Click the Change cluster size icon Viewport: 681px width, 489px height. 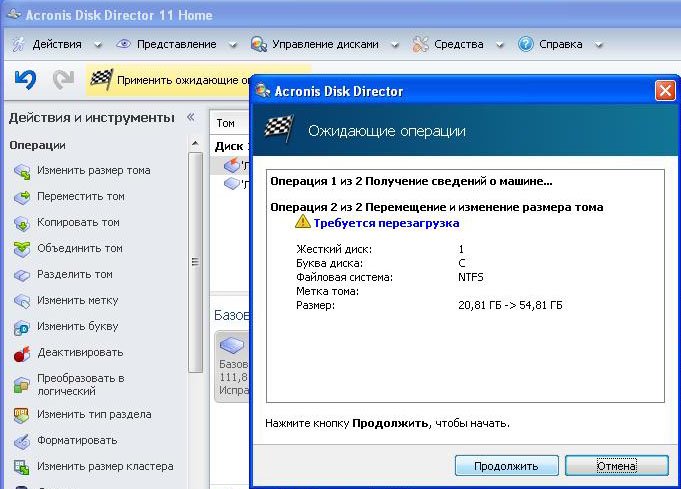click(22, 467)
